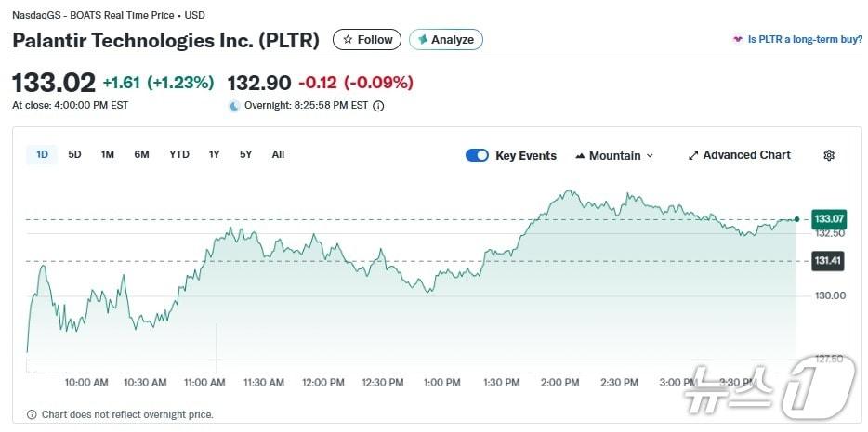Select the 5Y time range
868x432 pixels.
click(x=245, y=154)
